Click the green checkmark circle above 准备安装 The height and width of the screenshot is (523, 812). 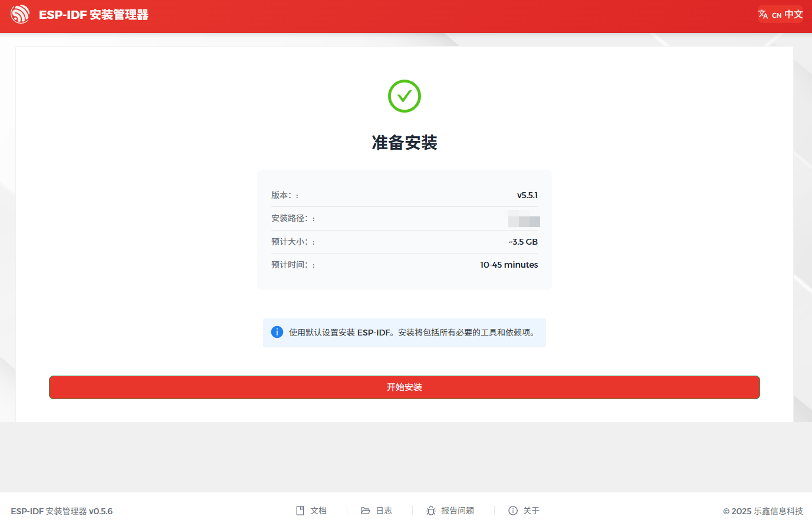(x=404, y=96)
